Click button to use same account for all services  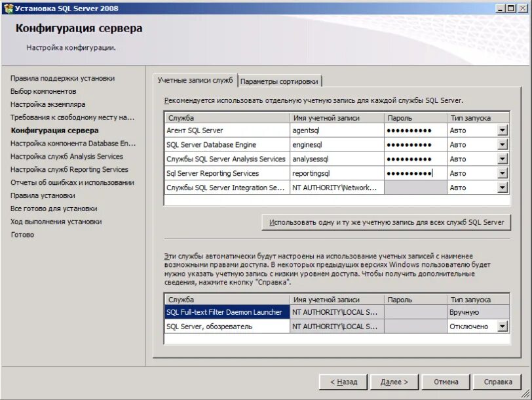(387, 222)
